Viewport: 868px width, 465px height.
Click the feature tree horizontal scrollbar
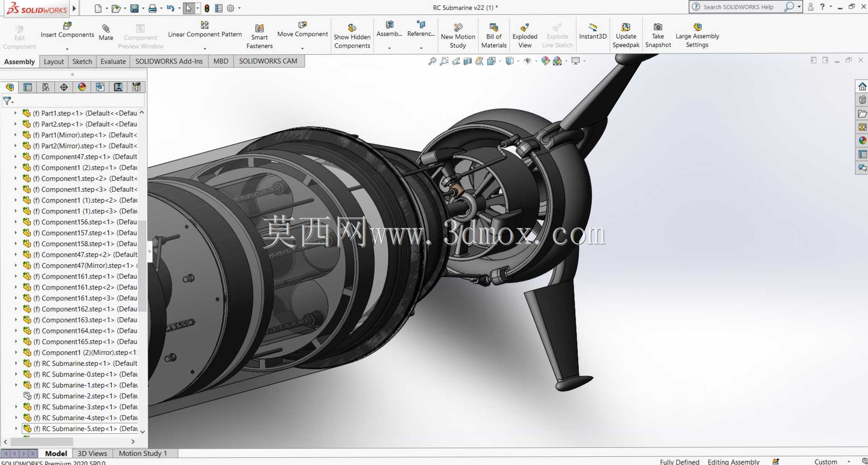(x=42, y=441)
